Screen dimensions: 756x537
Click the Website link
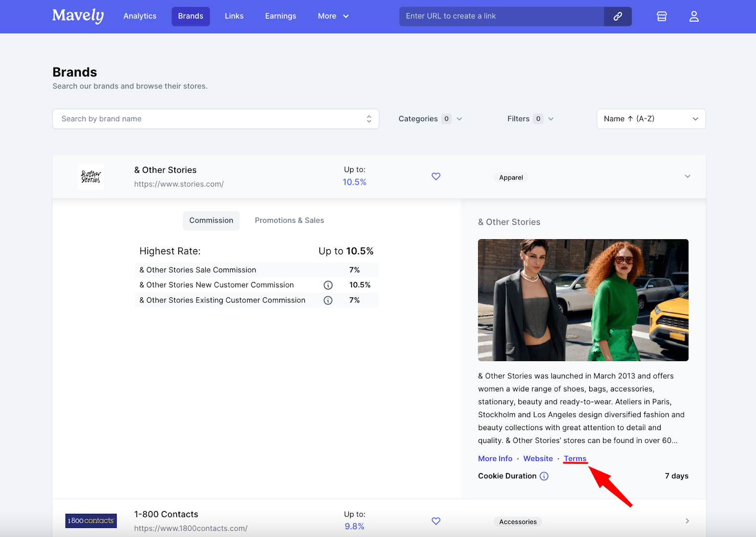(x=538, y=459)
